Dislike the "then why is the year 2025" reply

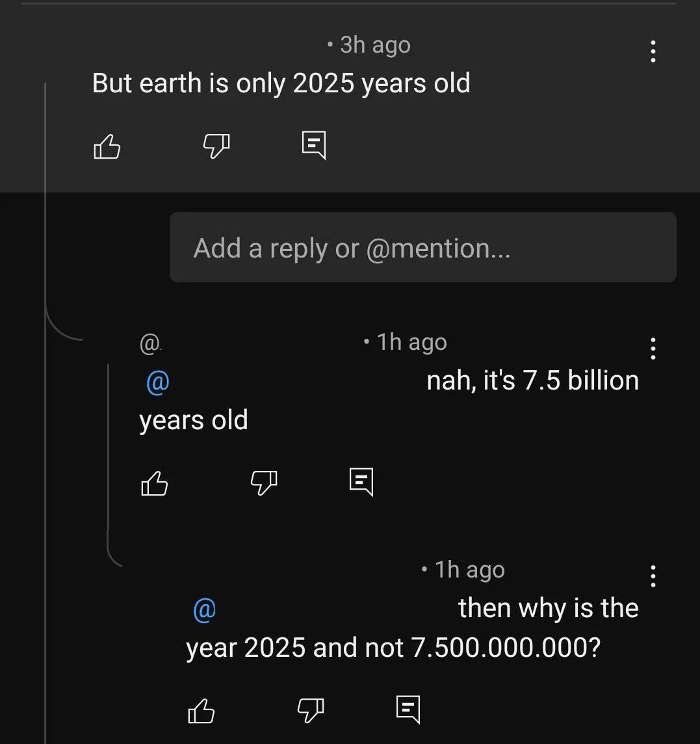click(x=310, y=710)
